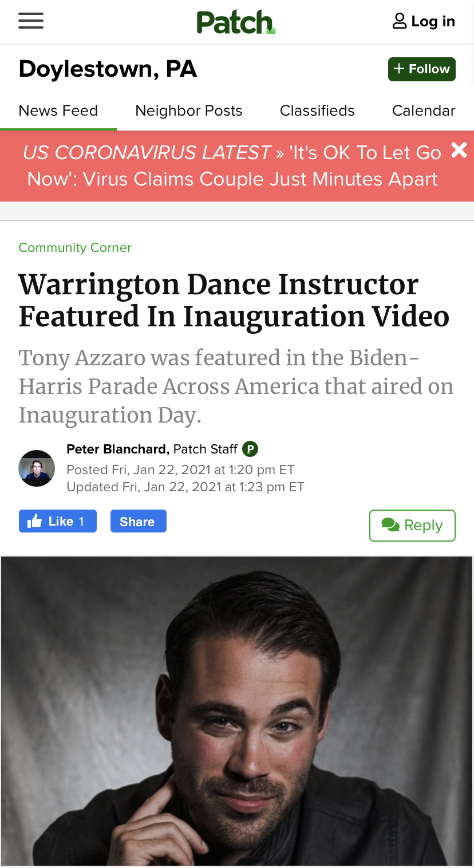Click the green Patch staff badge
The width and height of the screenshot is (474, 868).
point(250,449)
